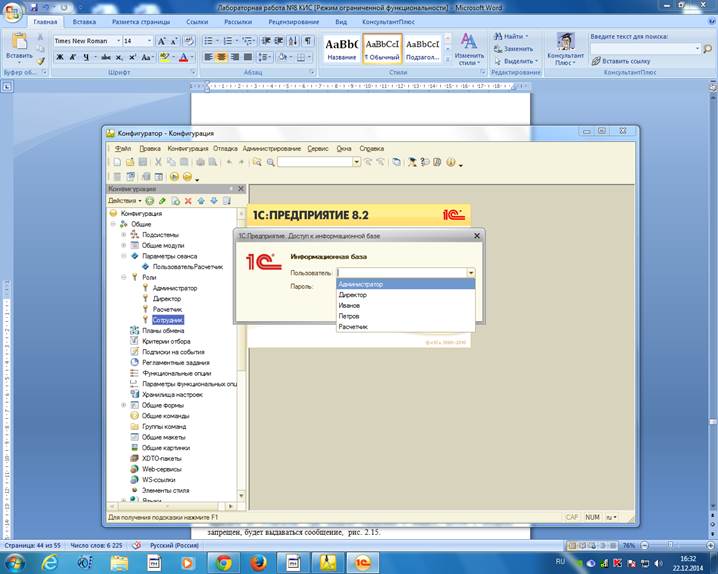Screen dimensions: 718x574
Task: Click the numbered list icon in Word
Action: click(x=228, y=41)
